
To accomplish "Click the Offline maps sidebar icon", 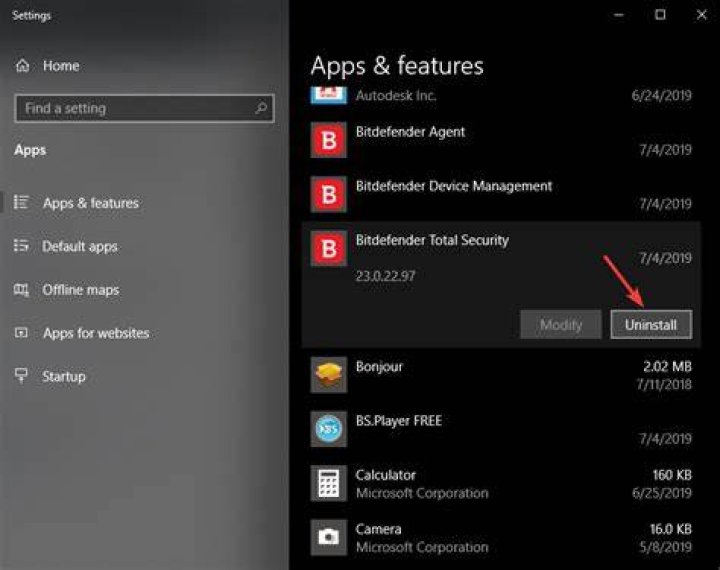I will coord(21,289).
